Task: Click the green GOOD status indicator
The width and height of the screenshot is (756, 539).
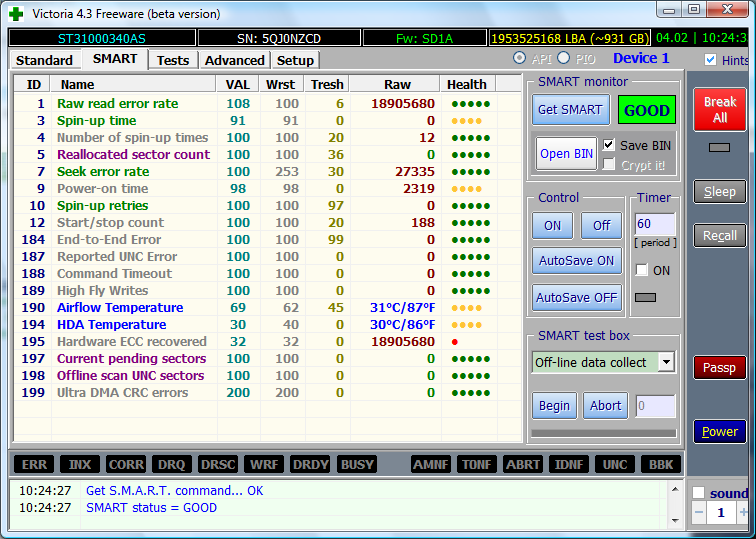Action: coord(647,110)
